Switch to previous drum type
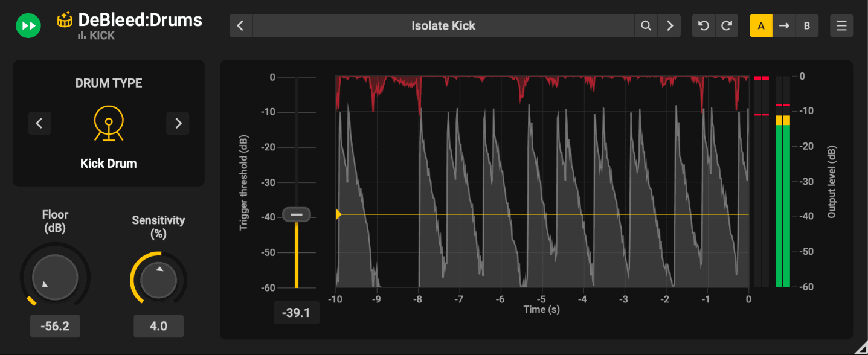The height and width of the screenshot is (355, 868). point(39,123)
